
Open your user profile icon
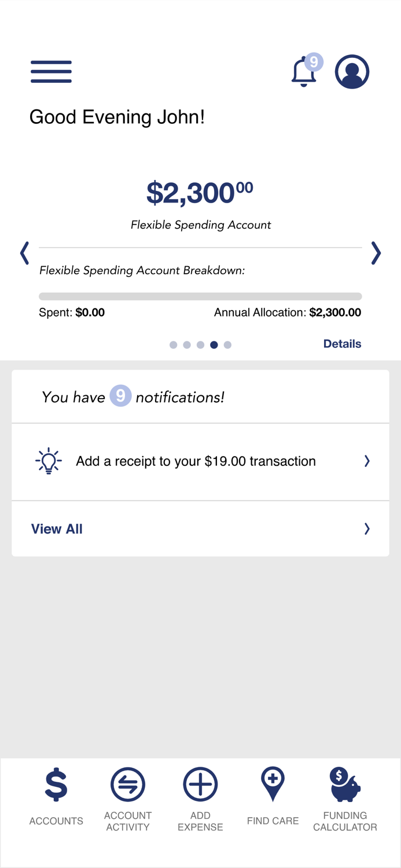[x=352, y=71]
